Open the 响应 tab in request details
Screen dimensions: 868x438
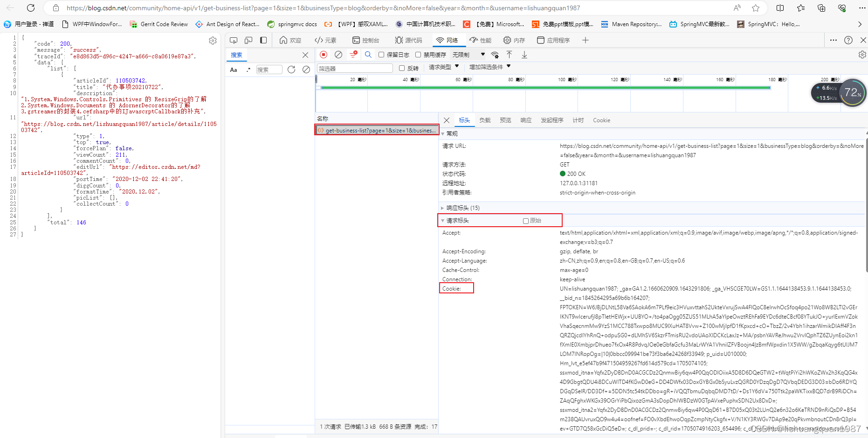pyautogui.click(x=526, y=120)
